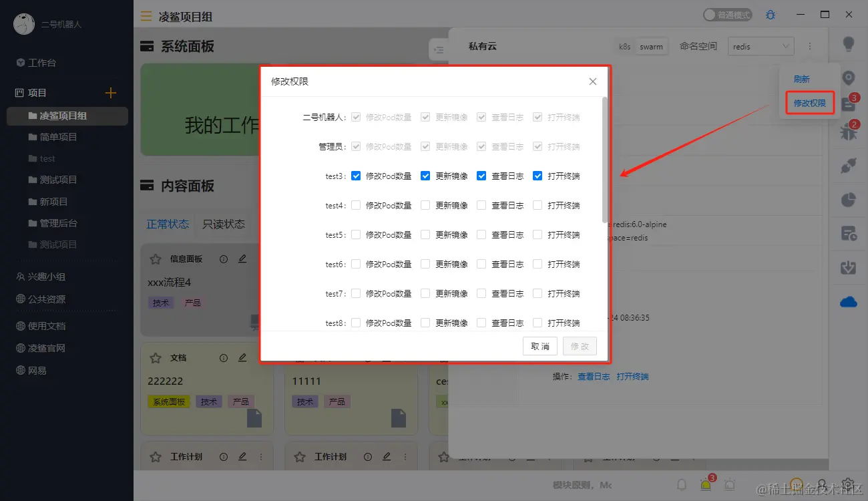Toggle the 普通模式 switch
This screenshot has width=868, height=501.
tap(727, 15)
